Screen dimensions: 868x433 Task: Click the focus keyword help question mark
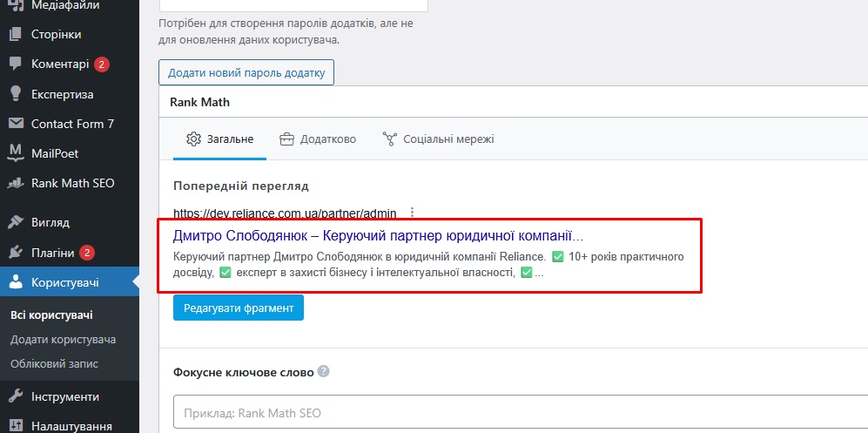(x=324, y=371)
